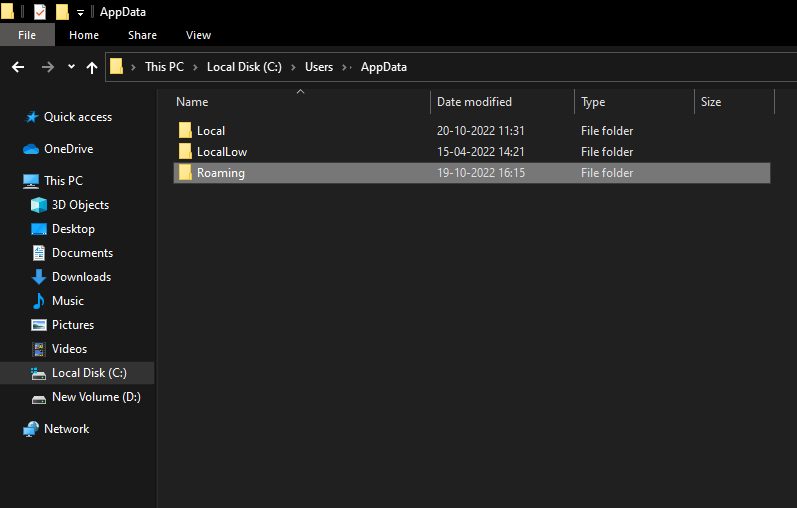Sort by the Name column header

click(x=192, y=102)
